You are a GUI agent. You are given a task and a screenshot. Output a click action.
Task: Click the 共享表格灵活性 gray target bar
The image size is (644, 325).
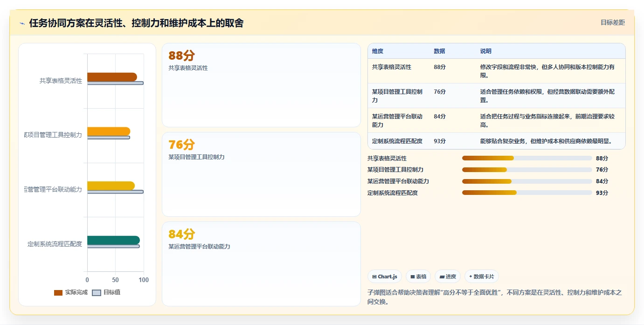[x=115, y=83]
